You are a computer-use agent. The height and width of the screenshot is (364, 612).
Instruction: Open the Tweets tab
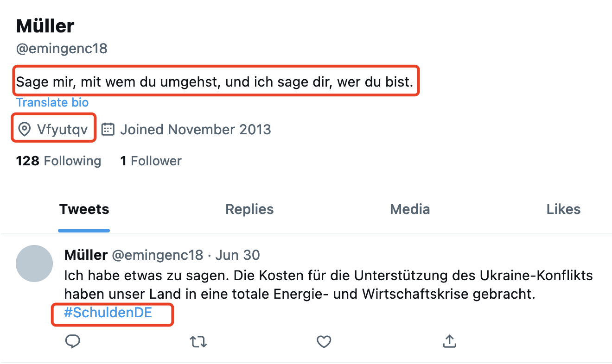pos(84,209)
